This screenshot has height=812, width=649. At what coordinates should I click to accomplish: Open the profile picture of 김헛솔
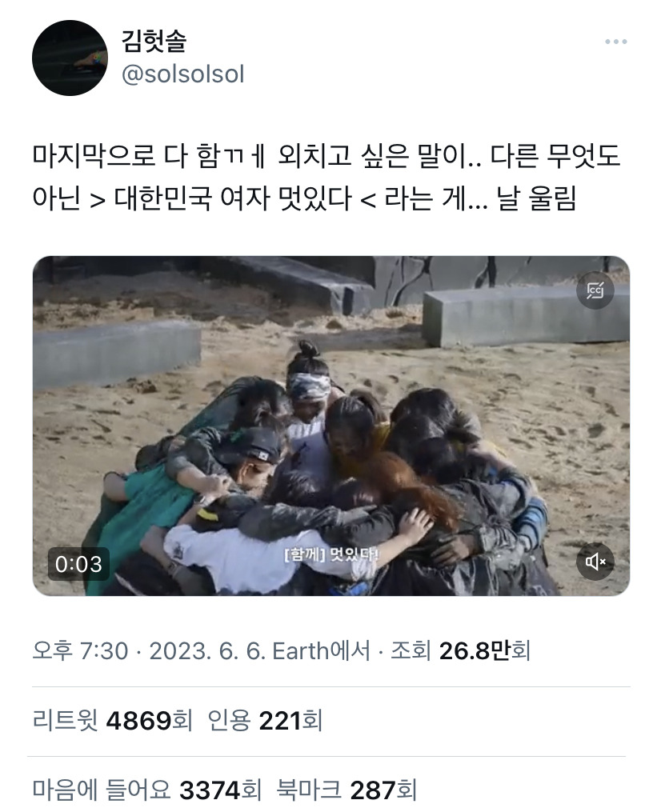click(x=70, y=58)
